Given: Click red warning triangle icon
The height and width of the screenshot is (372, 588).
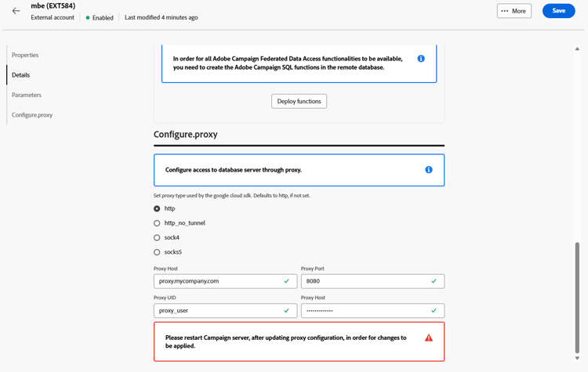Looking at the screenshot, I should [x=429, y=338].
